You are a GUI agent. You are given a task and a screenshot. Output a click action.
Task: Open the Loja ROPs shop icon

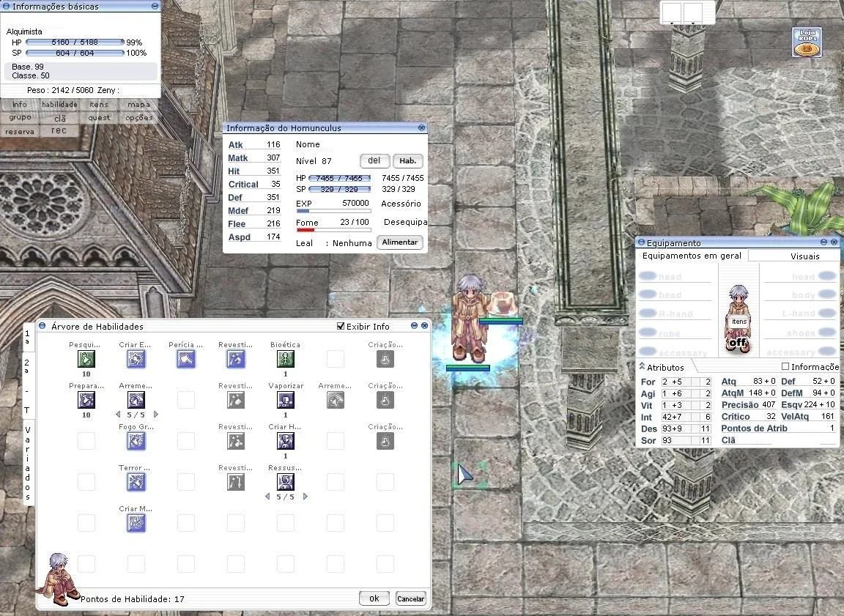tap(807, 42)
